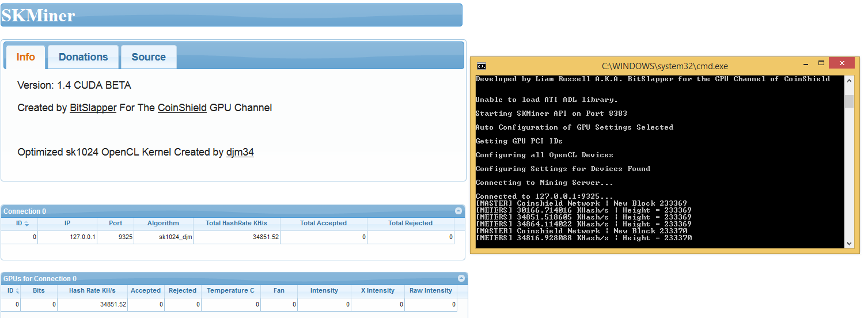868x318 pixels.
Task: Select the 9325 port cell
Action: click(116, 237)
